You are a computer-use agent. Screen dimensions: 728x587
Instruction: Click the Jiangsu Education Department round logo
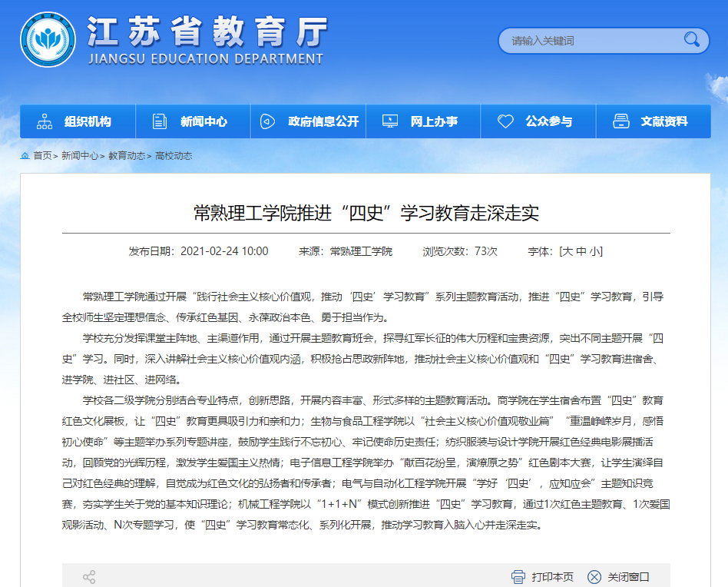(48, 39)
